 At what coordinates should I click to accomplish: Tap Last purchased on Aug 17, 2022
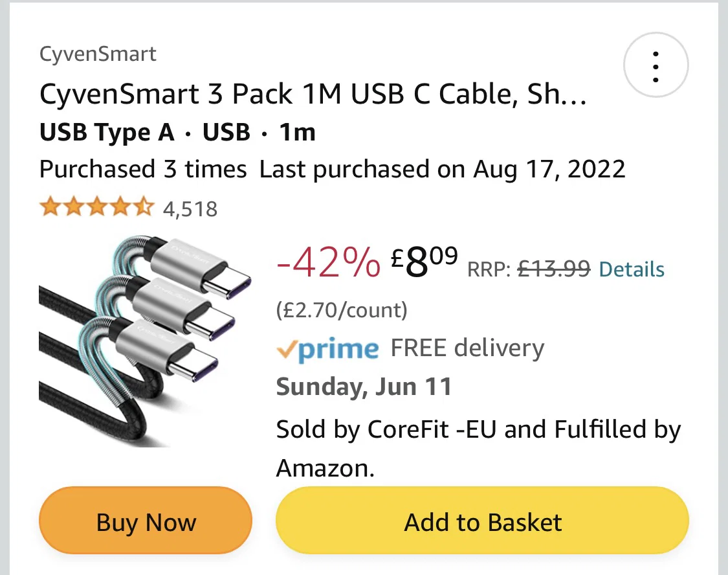[x=443, y=170]
